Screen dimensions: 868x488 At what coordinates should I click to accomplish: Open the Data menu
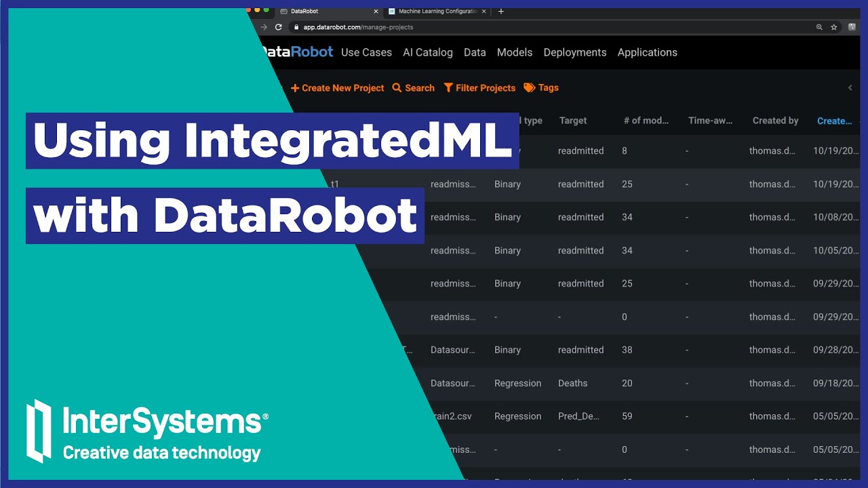tap(475, 52)
